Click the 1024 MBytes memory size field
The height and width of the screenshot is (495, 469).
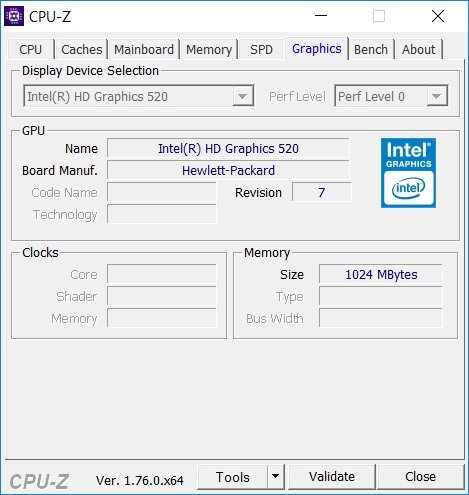pyautogui.click(x=381, y=275)
